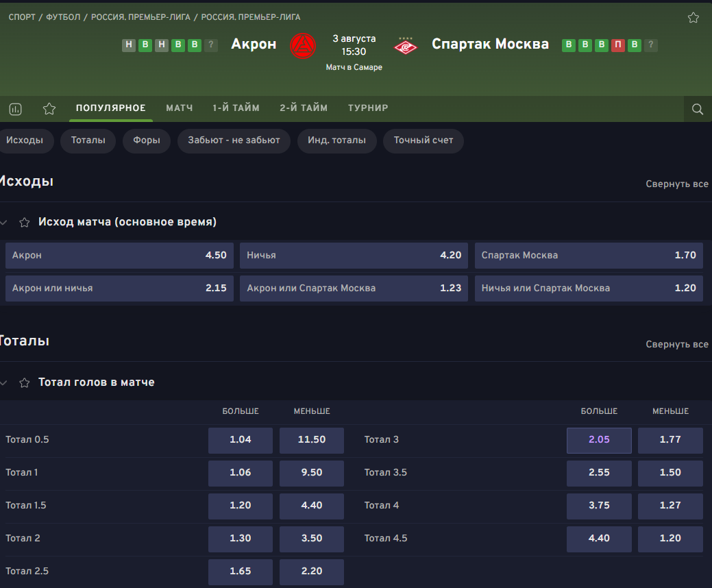Image resolution: width=712 pixels, height=588 pixels.
Task: Bet on Акрон win at 4.50
Action: (119, 256)
